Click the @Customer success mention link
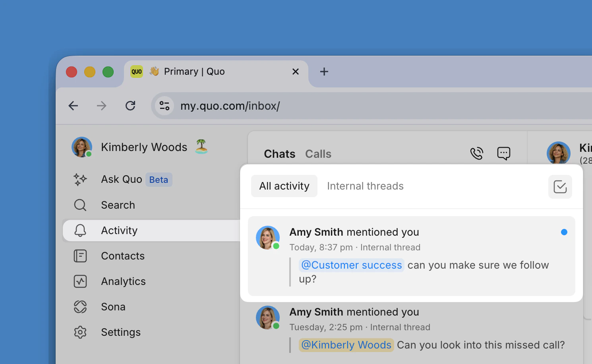 pos(352,265)
